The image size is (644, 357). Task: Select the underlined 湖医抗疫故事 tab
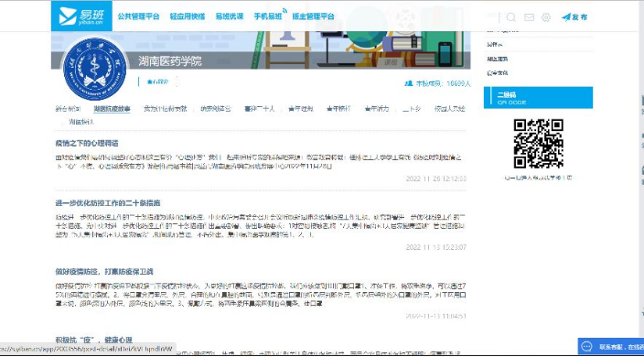pyautogui.click(x=113, y=109)
